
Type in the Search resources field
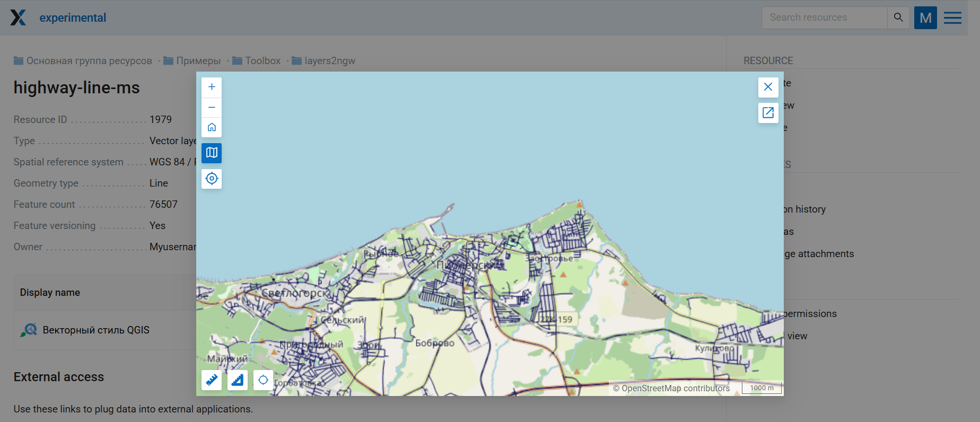(x=824, y=17)
